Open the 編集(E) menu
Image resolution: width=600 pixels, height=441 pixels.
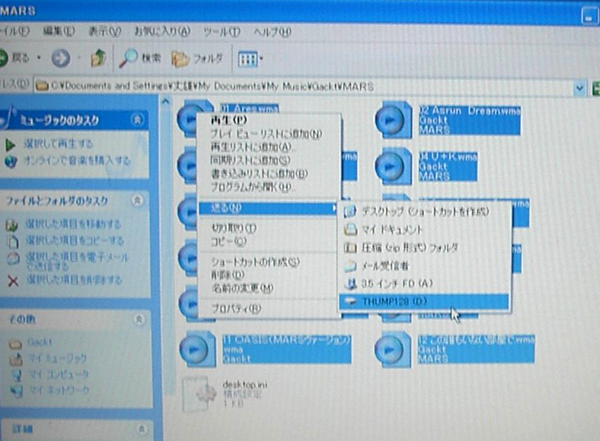(x=59, y=31)
